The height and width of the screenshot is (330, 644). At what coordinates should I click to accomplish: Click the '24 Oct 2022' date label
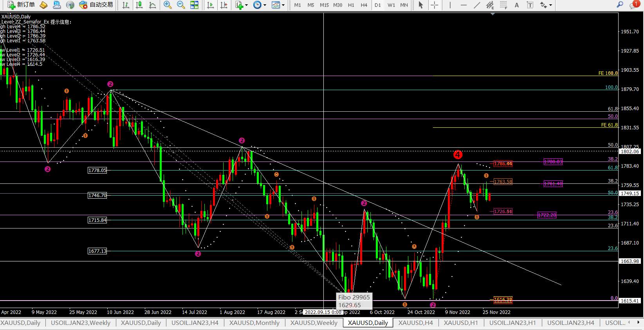(421, 312)
